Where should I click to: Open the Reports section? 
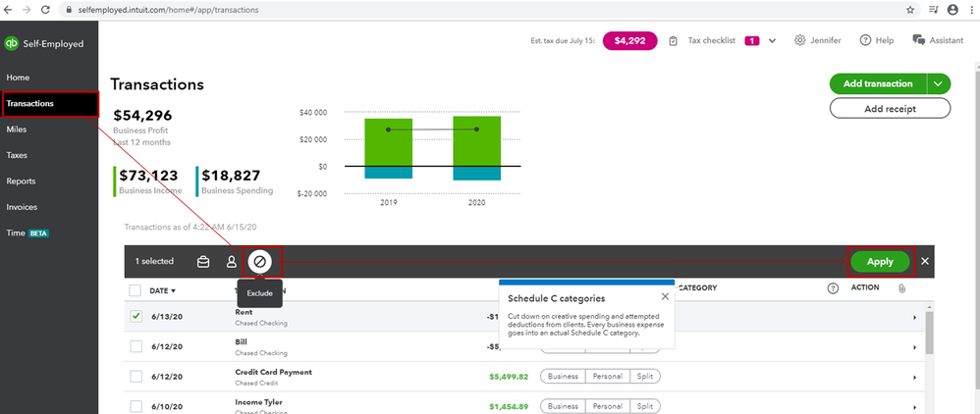(x=21, y=181)
